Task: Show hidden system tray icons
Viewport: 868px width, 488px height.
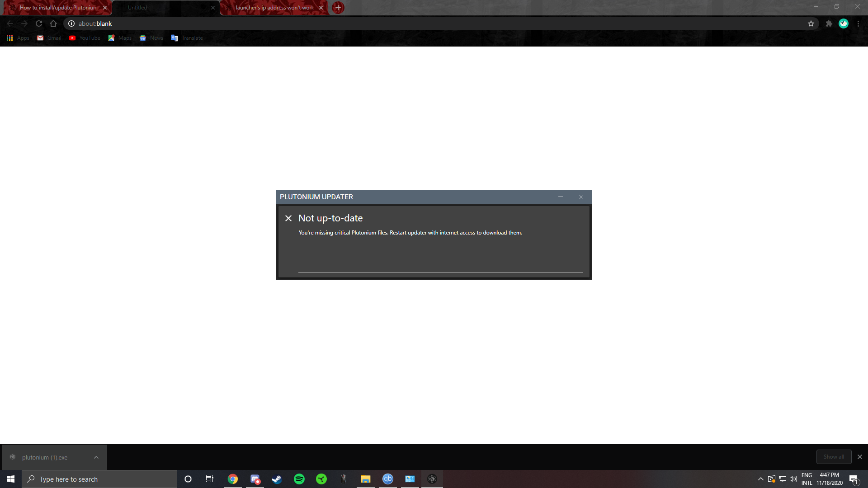Action: pyautogui.click(x=761, y=479)
